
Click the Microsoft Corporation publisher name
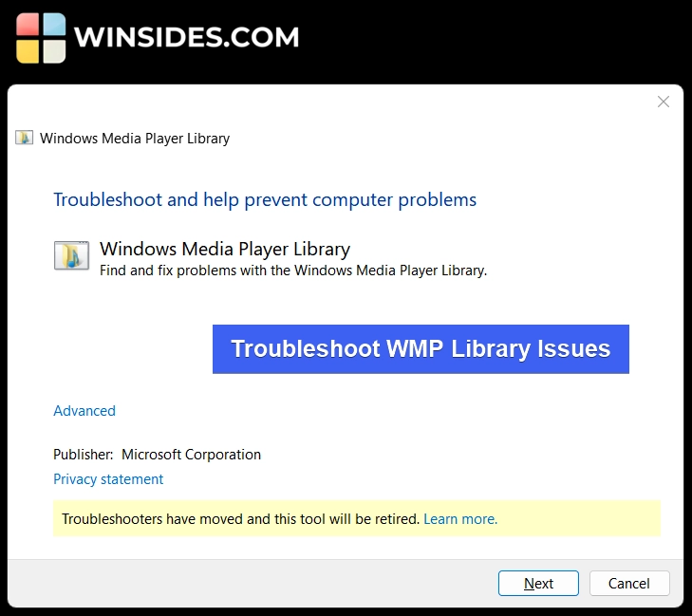(x=191, y=455)
